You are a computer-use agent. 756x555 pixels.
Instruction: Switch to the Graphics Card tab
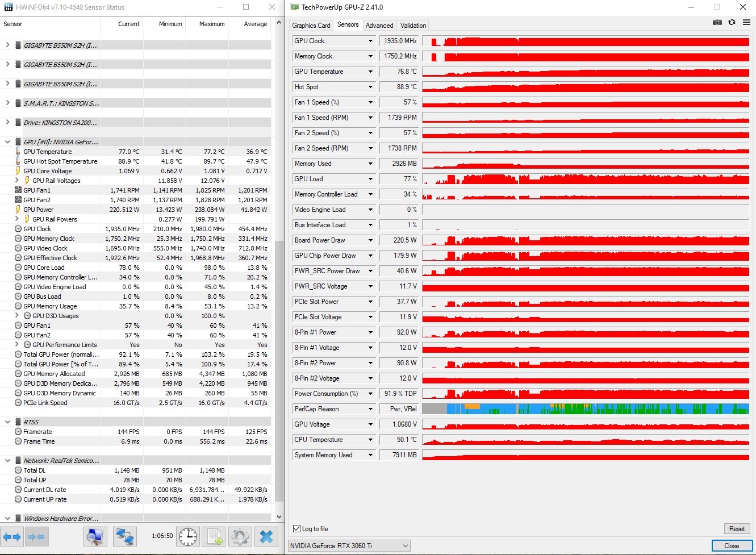click(311, 26)
